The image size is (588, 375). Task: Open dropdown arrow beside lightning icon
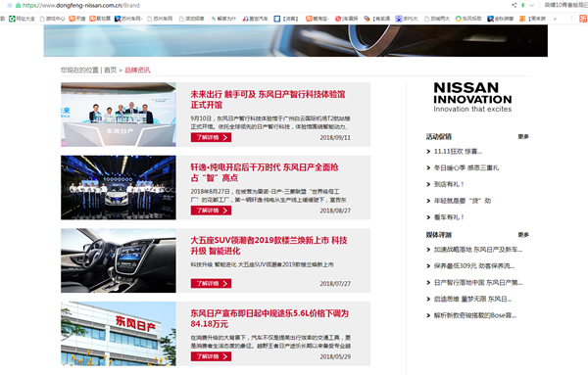pos(531,5)
